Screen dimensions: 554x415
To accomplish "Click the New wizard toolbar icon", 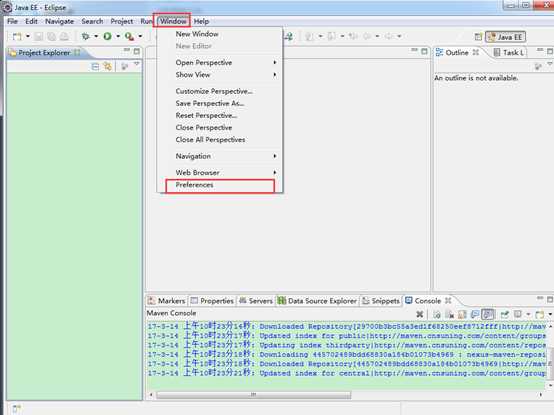I will pos(17,36).
